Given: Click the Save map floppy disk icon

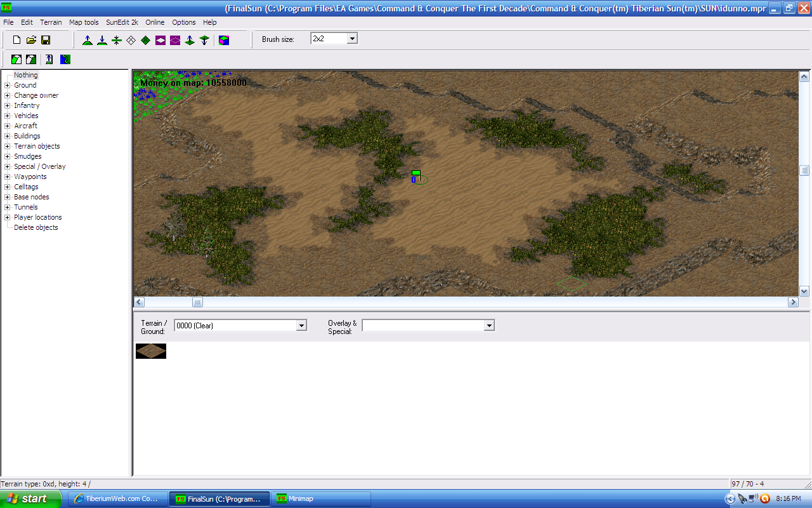Looking at the screenshot, I should pos(46,40).
